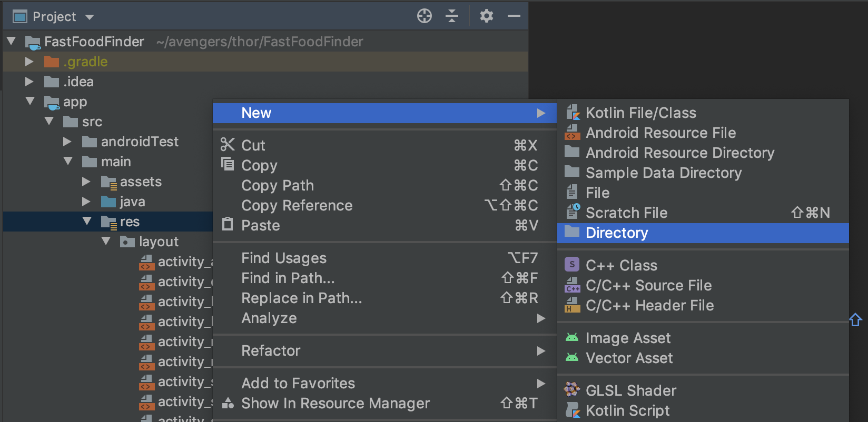Create new Scratch File

click(703, 213)
